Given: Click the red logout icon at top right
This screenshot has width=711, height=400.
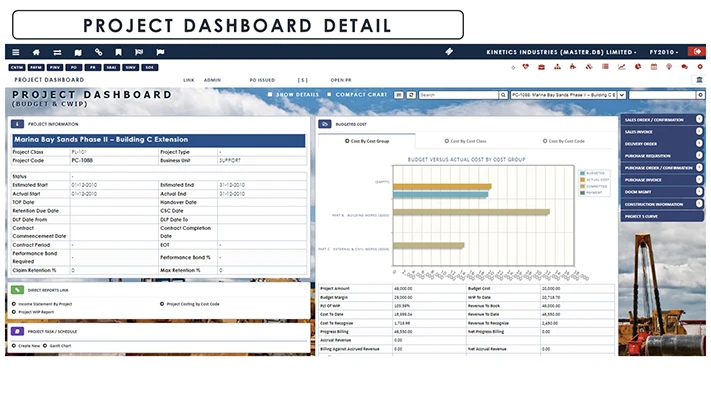Looking at the screenshot, I should tap(696, 51).
